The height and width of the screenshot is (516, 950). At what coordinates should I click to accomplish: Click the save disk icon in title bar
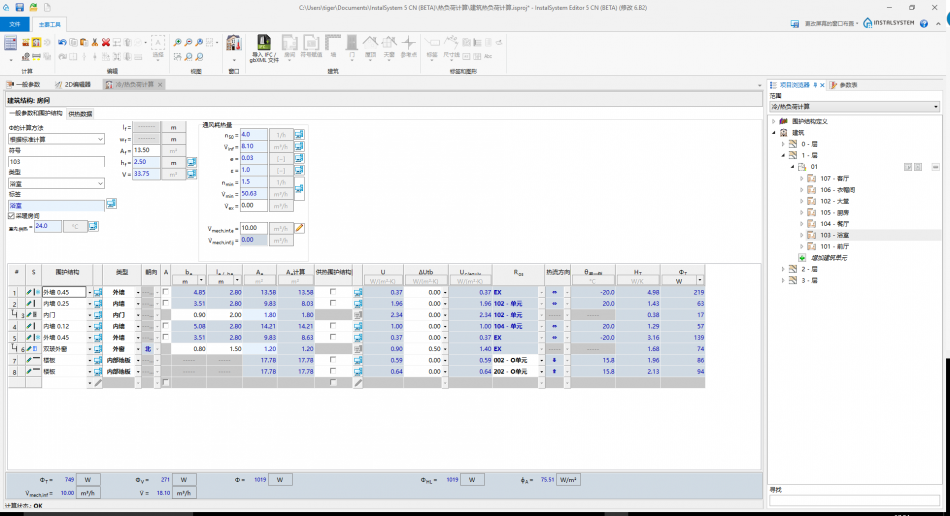[22, 7]
